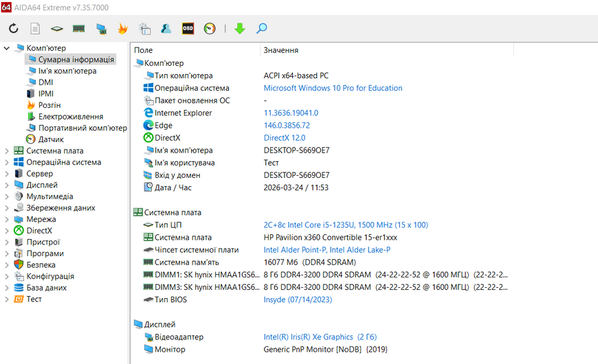Viewport: 598px width, 364px height.
Task: Select the Системна пам'ять row
Action: click(322, 262)
